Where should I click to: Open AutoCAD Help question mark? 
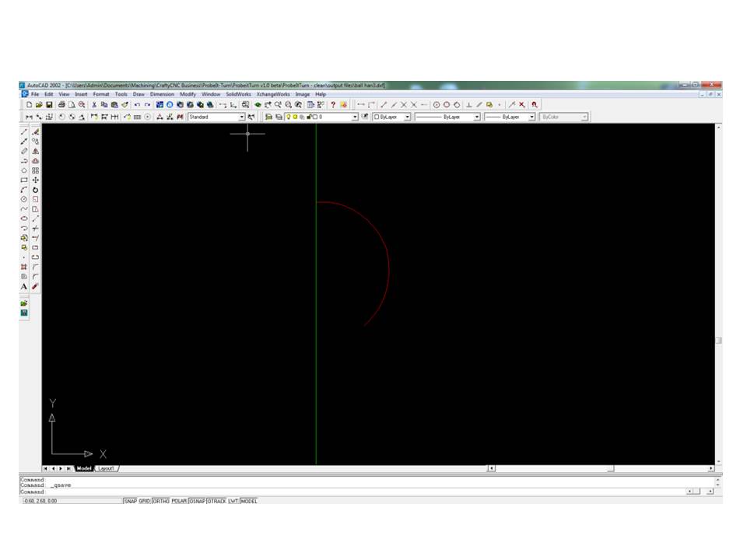pyautogui.click(x=333, y=105)
